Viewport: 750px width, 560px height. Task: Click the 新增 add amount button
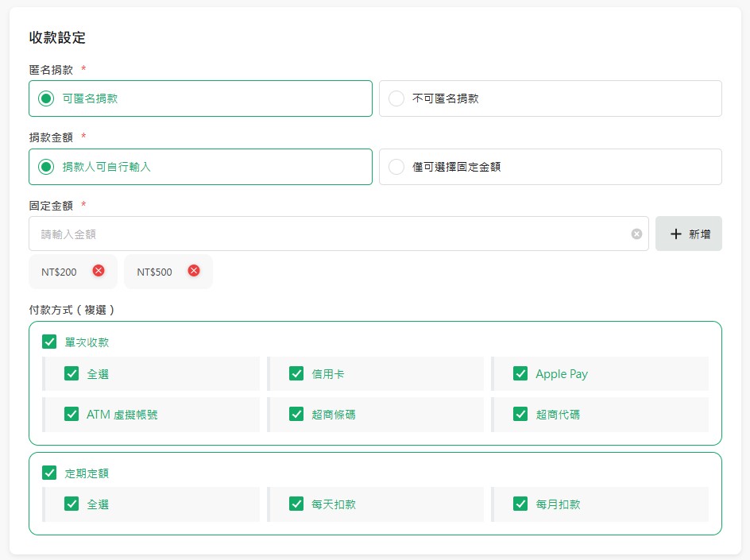click(x=688, y=234)
